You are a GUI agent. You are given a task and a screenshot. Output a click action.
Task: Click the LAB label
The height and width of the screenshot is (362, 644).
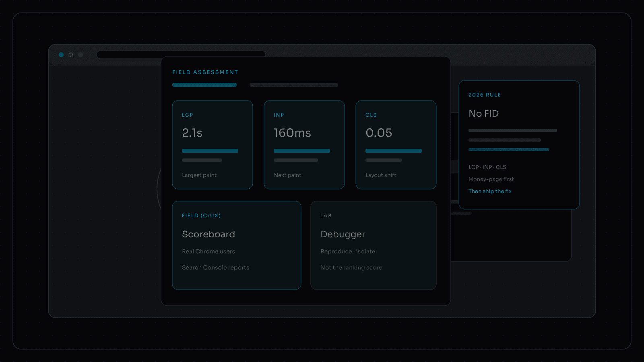click(x=326, y=216)
